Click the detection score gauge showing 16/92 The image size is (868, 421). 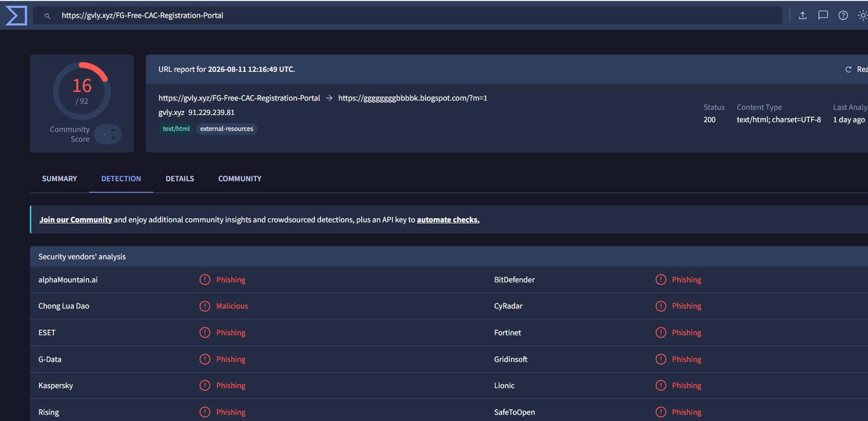click(82, 91)
